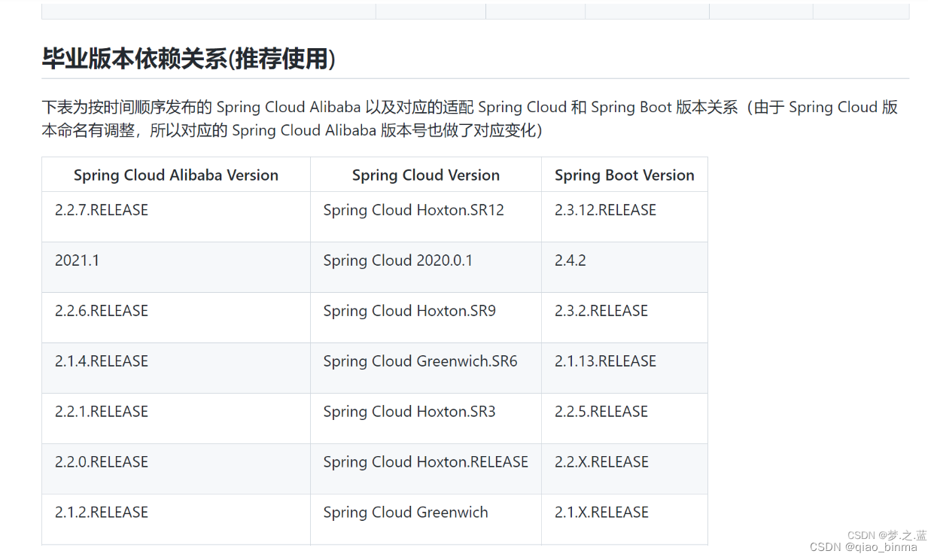
Task: Click the 2.4.2 Spring Boot cell
Action: coord(625,267)
